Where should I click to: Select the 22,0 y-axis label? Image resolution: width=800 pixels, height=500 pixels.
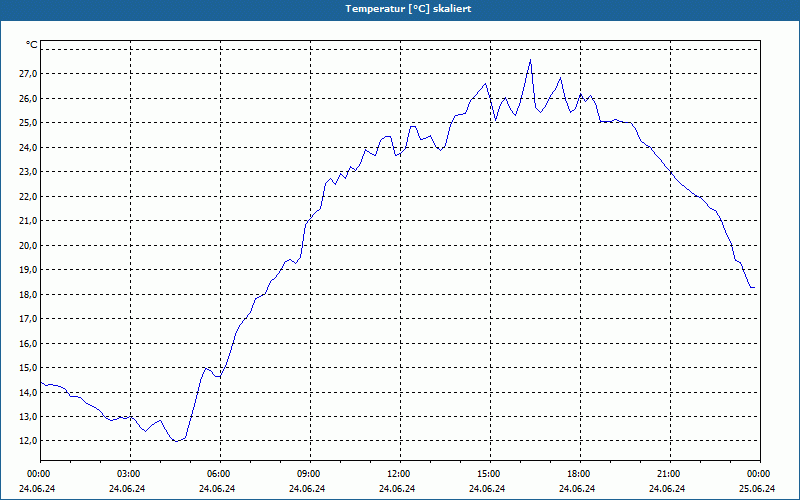(x=28, y=196)
